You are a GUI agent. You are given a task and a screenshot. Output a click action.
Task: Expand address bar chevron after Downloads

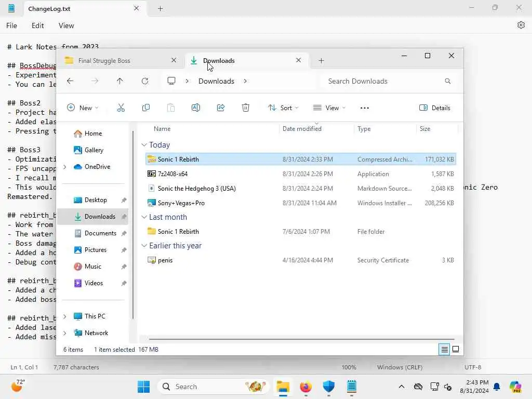245,81
